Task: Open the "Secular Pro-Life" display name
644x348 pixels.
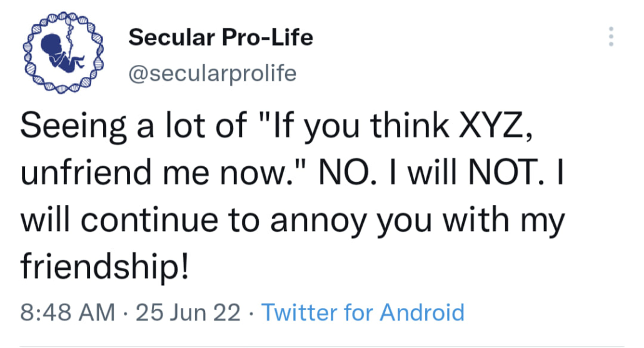Action: pyautogui.click(x=220, y=38)
